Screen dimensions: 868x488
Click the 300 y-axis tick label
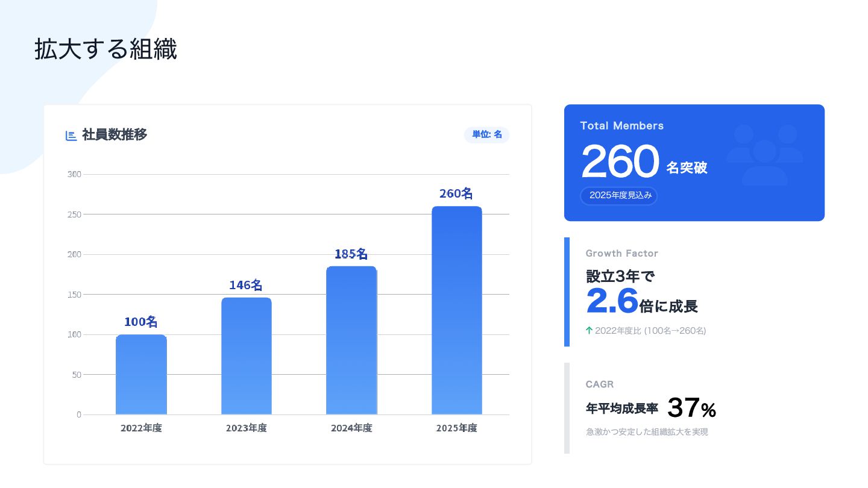pos(75,174)
